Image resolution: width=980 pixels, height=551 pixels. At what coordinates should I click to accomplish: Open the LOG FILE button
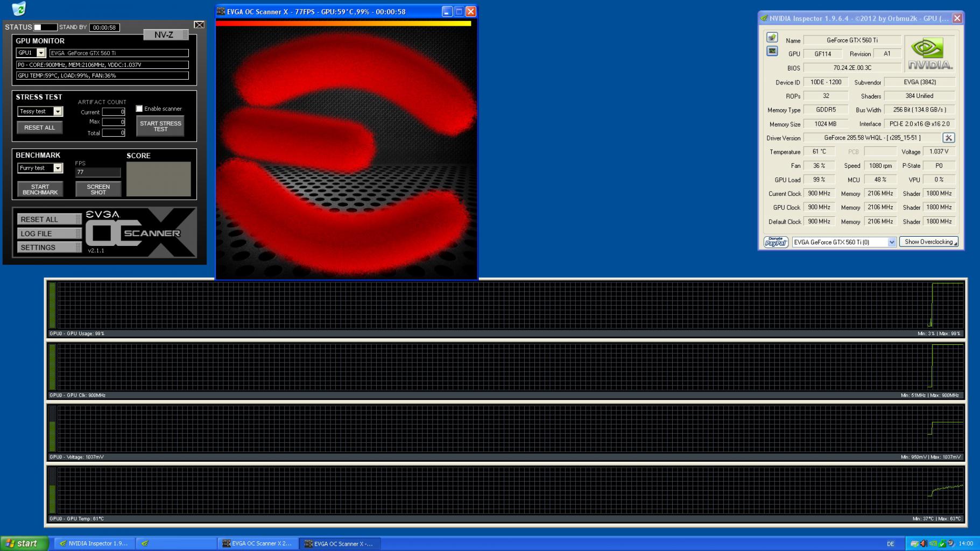tap(49, 233)
